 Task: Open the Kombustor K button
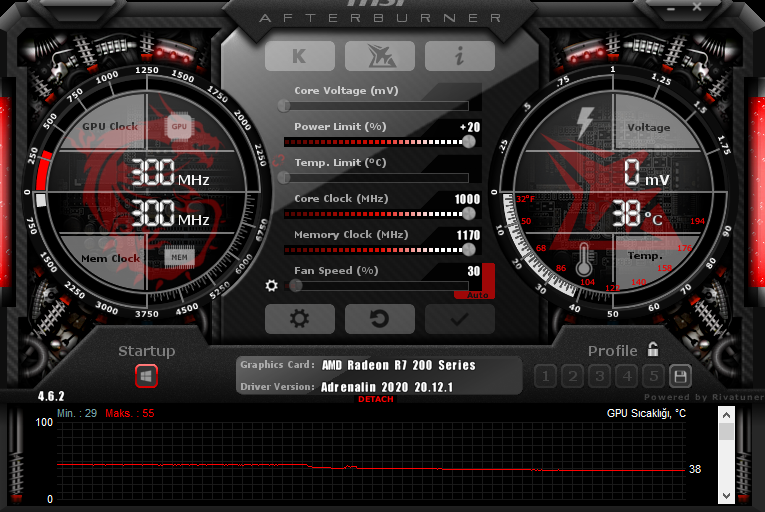click(300, 56)
